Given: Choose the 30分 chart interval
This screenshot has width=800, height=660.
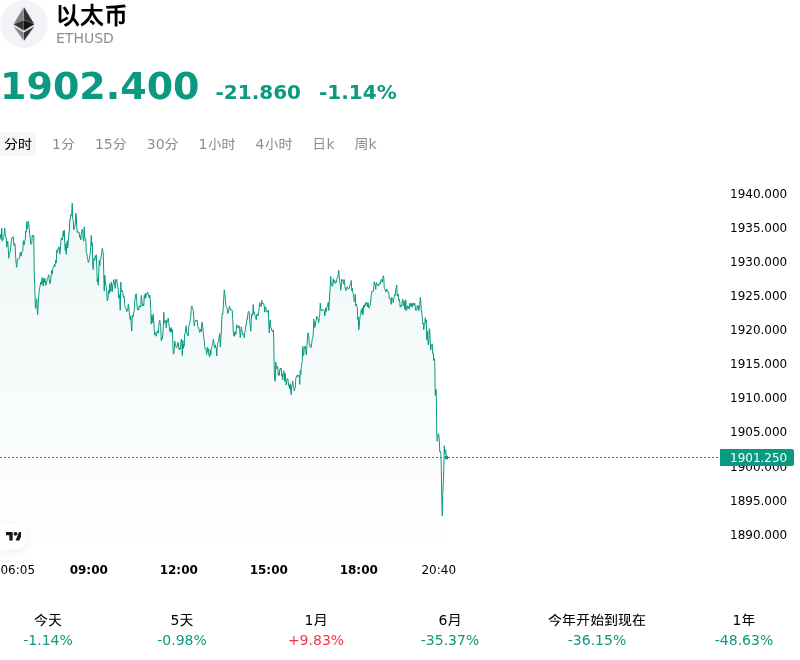Looking at the screenshot, I should tap(162, 144).
